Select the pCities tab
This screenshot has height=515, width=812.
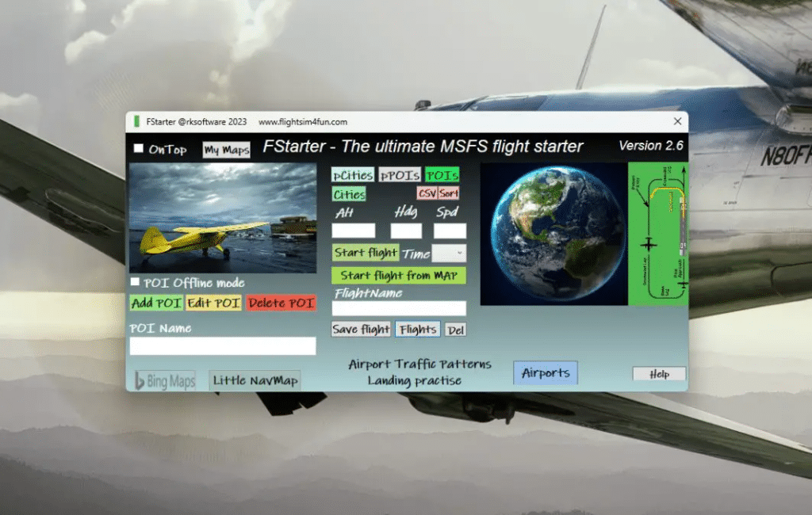[x=353, y=175]
